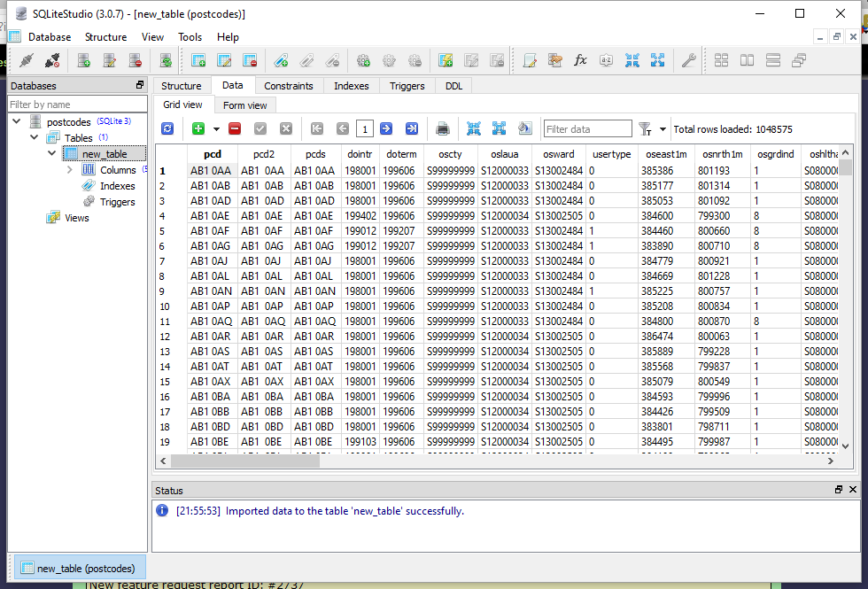Open SQLiteStudio configuration with the wrench icon
The image size is (868, 589).
pos(689,60)
